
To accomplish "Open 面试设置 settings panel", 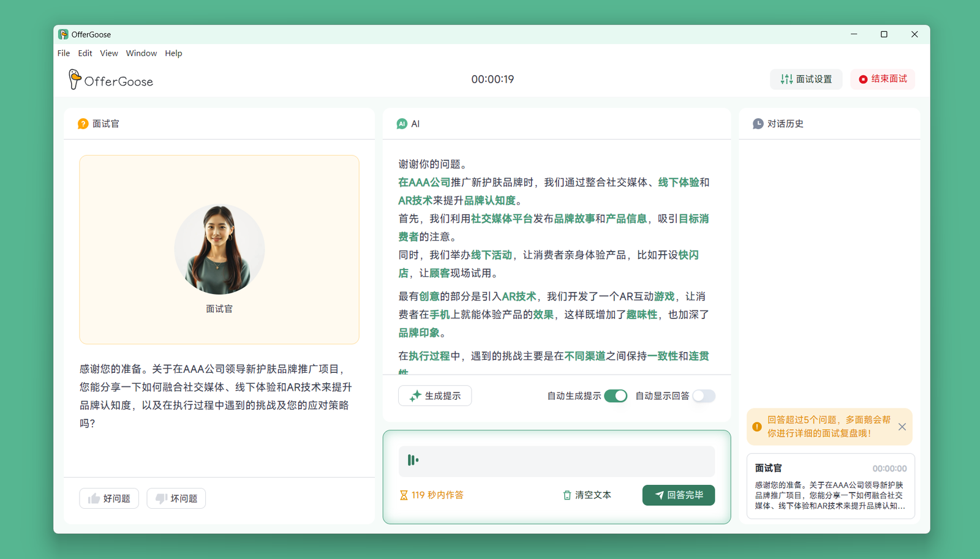I will [x=806, y=79].
